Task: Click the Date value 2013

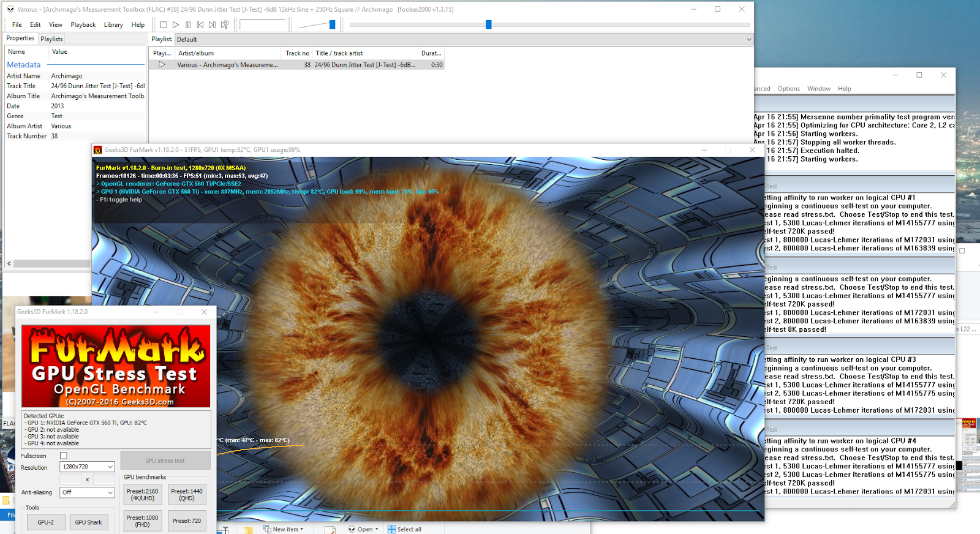Action: click(x=58, y=106)
